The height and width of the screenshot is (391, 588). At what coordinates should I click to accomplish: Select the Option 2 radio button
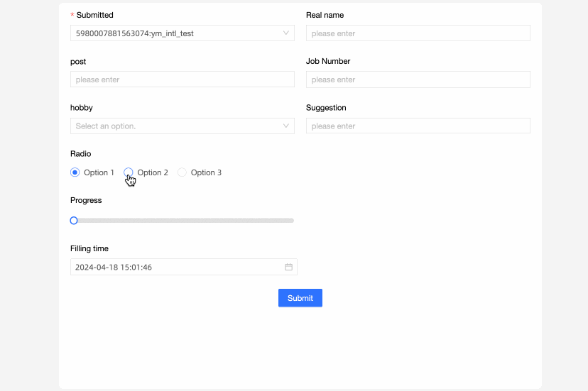129,172
